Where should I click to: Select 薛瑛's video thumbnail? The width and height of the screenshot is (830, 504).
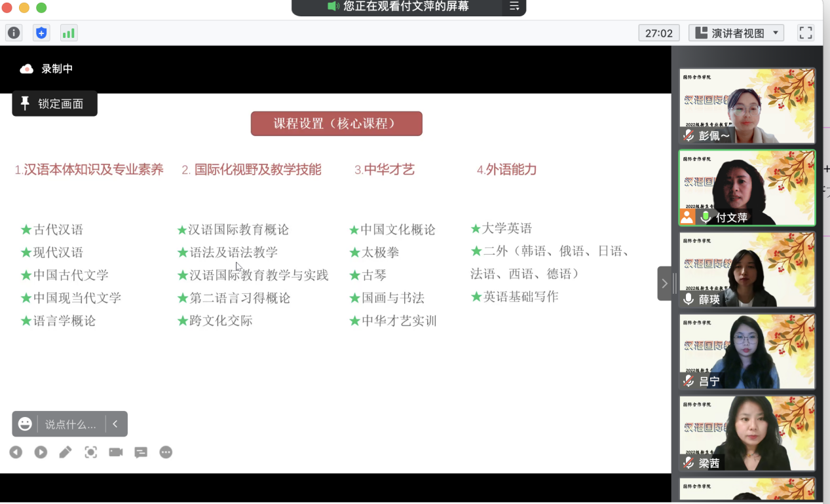click(747, 270)
